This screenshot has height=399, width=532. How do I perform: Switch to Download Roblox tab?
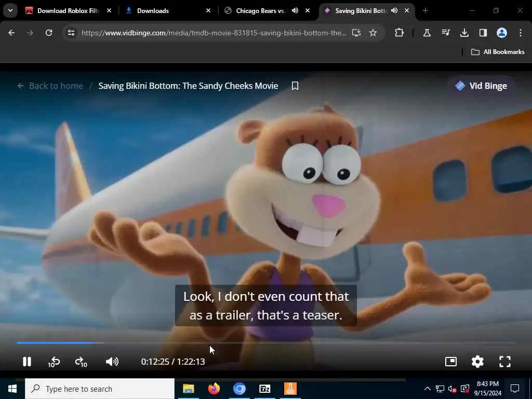click(x=68, y=11)
